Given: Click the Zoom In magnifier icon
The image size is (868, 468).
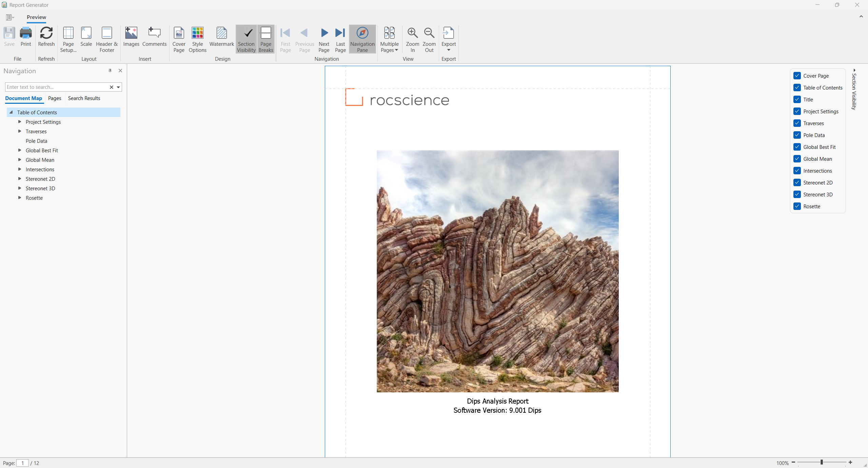Looking at the screenshot, I should (412, 33).
